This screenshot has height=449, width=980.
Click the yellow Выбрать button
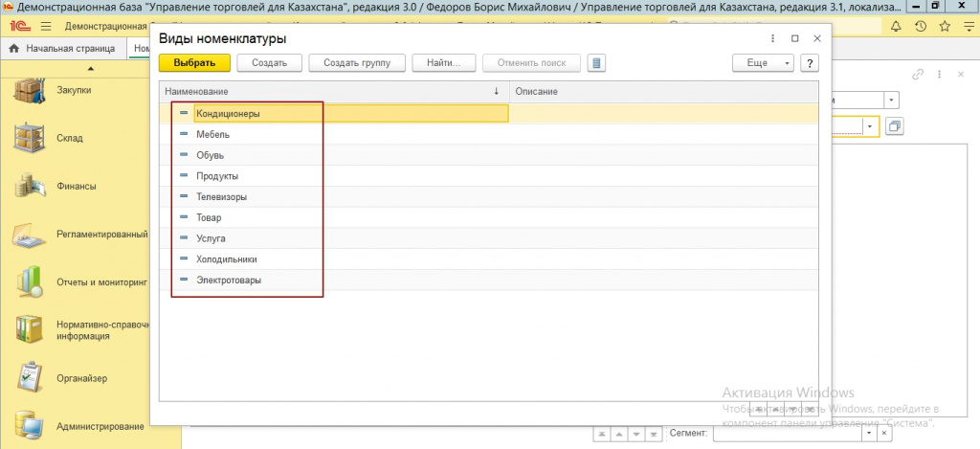(x=194, y=63)
